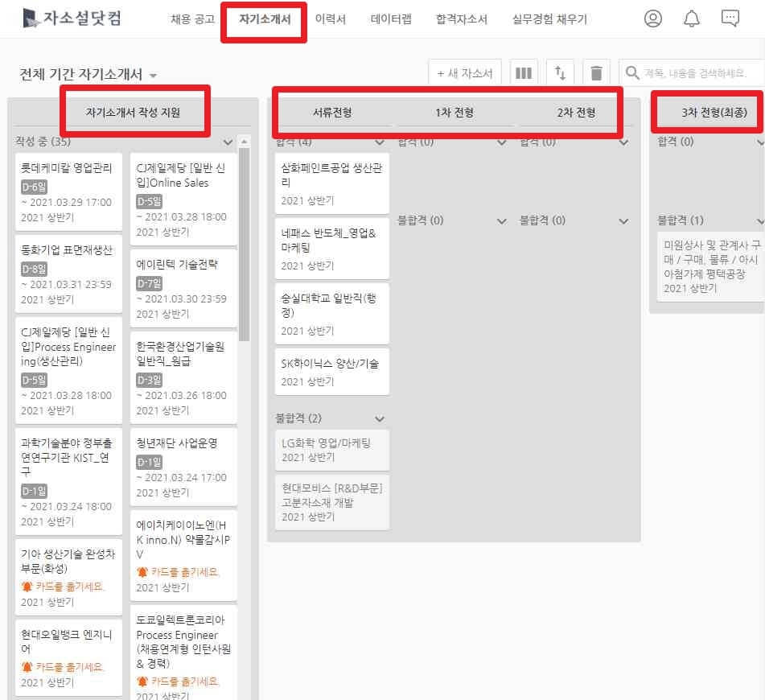Open the 현대오일뱅크 엔지니어 card
Viewport: 765px width, 700px height.
[x=68, y=657]
